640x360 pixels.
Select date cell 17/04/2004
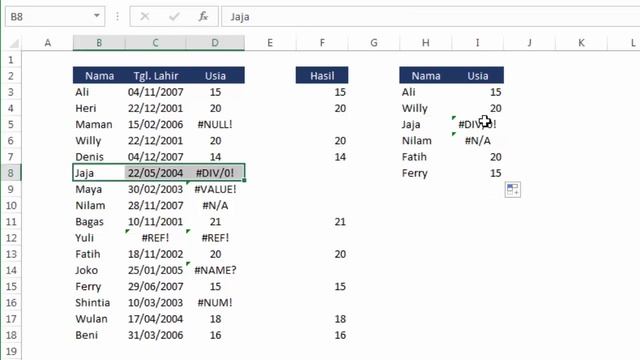[x=156, y=319]
